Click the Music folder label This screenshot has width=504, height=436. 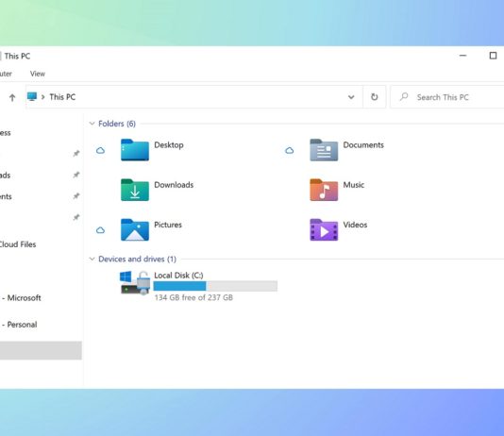354,185
